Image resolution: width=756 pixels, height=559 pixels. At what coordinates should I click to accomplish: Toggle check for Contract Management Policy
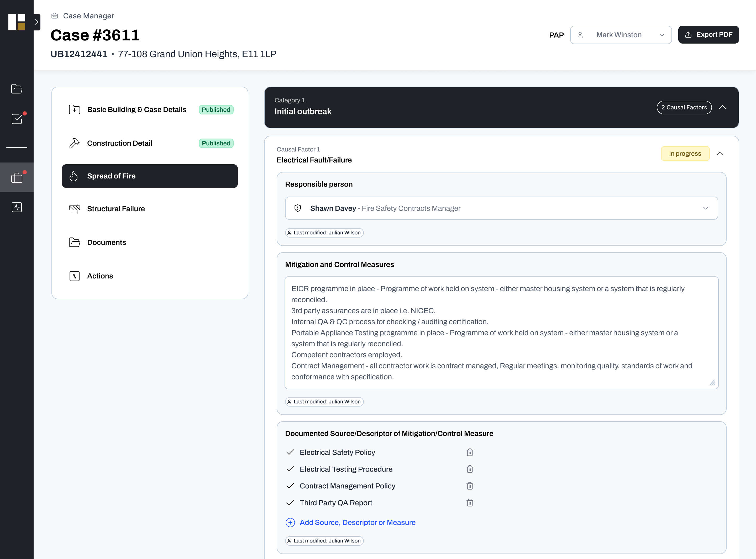coord(290,486)
